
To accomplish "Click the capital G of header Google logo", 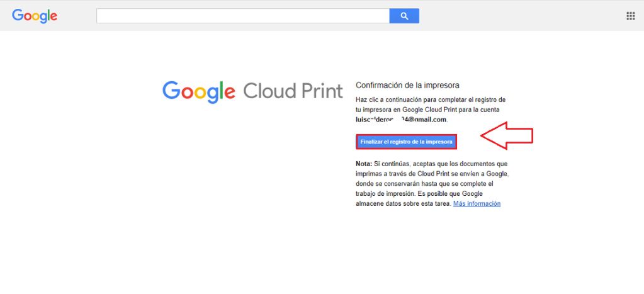I will [18, 16].
